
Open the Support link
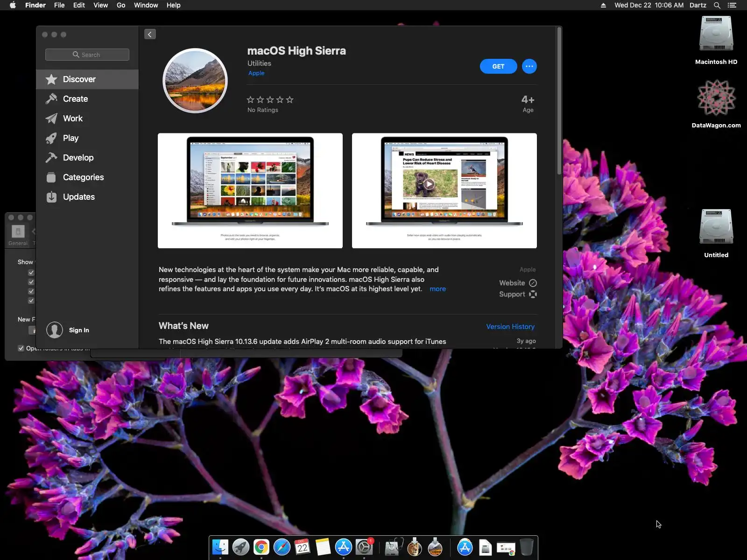pos(518,294)
